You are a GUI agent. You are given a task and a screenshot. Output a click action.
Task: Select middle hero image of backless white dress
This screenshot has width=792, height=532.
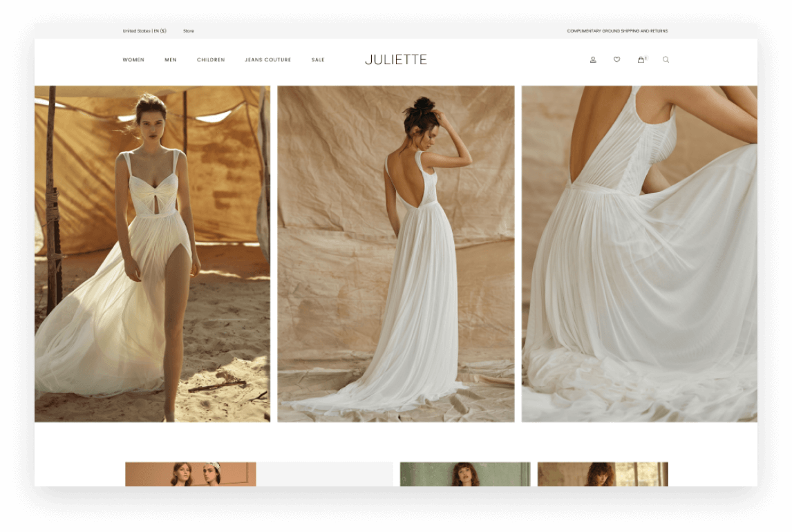pyautogui.click(x=396, y=254)
